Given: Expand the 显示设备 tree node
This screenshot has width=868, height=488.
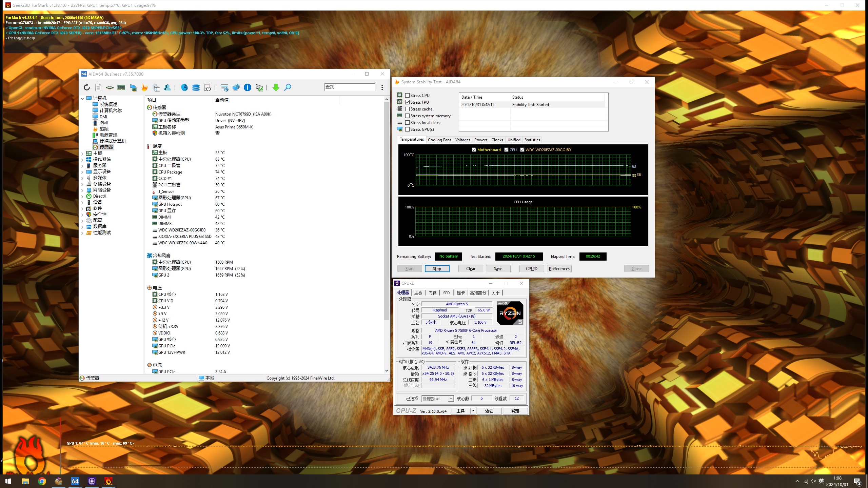Looking at the screenshot, I should click(x=82, y=172).
